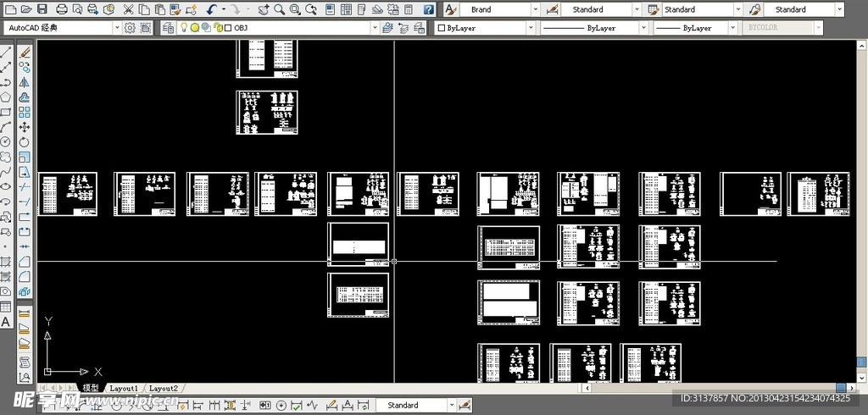Click horizontal scrollbar left arrow
This screenshot has width=868, height=415.
tap(587, 388)
